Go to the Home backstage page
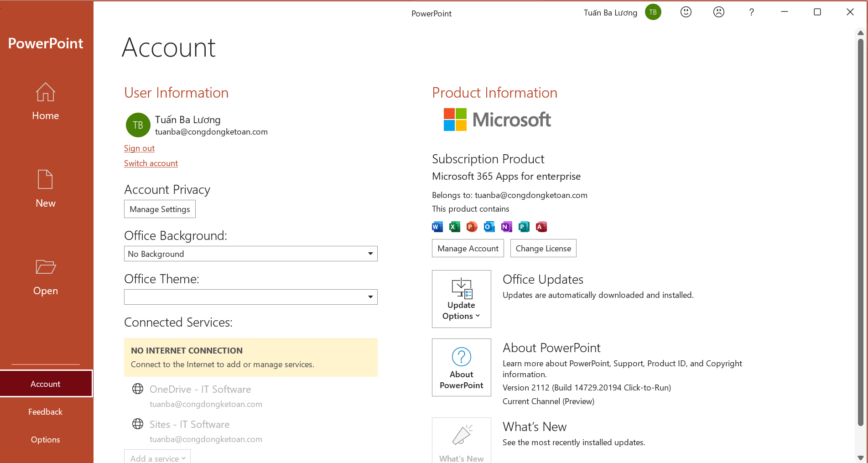This screenshot has width=868, height=463. (46, 102)
